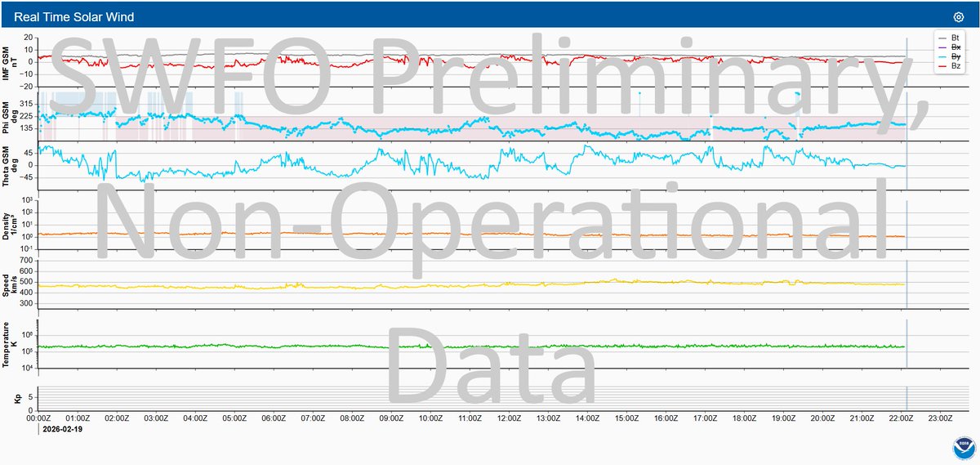
Task: Click the 700 tick on Speed axis
Action: 25,260
